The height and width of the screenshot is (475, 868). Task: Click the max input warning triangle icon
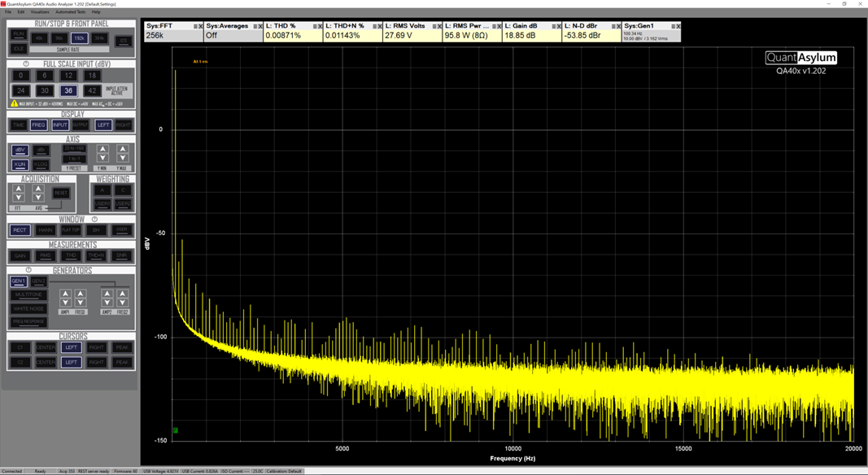15,103
